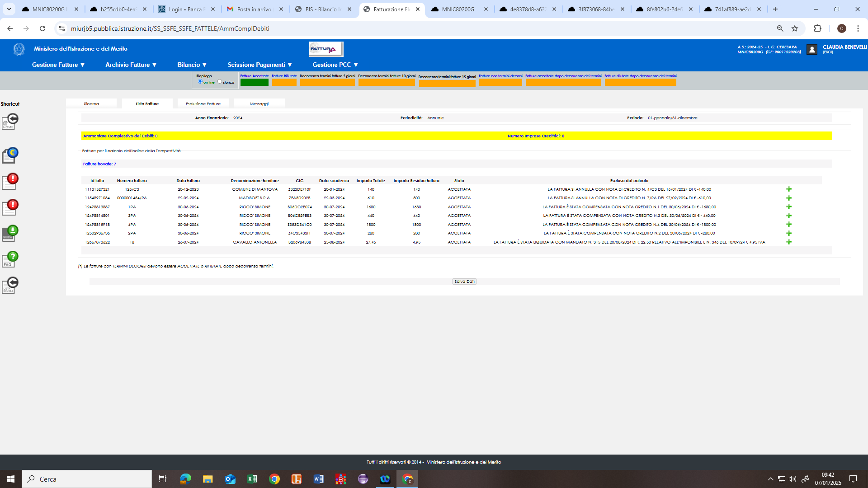The image size is (868, 488).
Task: Click the euro document shortcut icon
Action: point(10,155)
